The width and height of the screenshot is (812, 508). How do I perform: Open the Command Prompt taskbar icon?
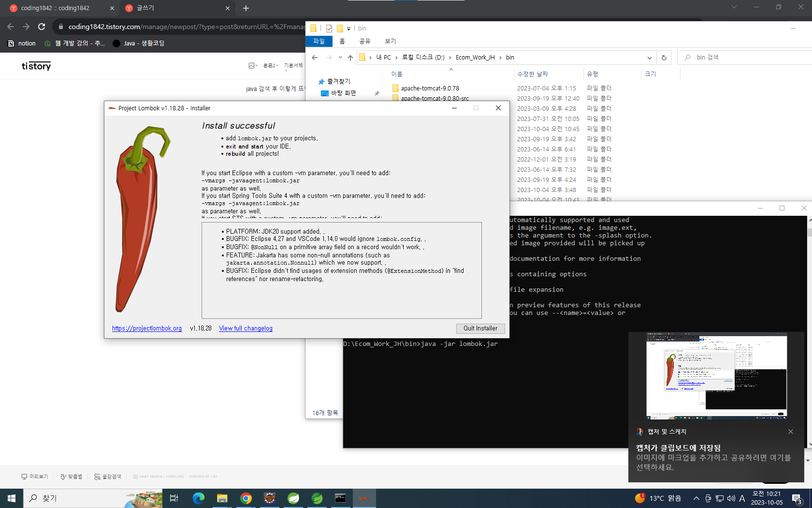click(340, 498)
